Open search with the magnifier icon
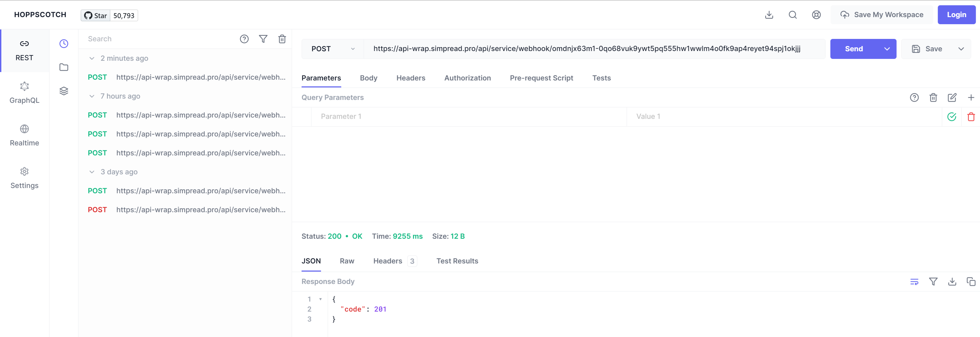980x337 pixels. pyautogui.click(x=792, y=15)
